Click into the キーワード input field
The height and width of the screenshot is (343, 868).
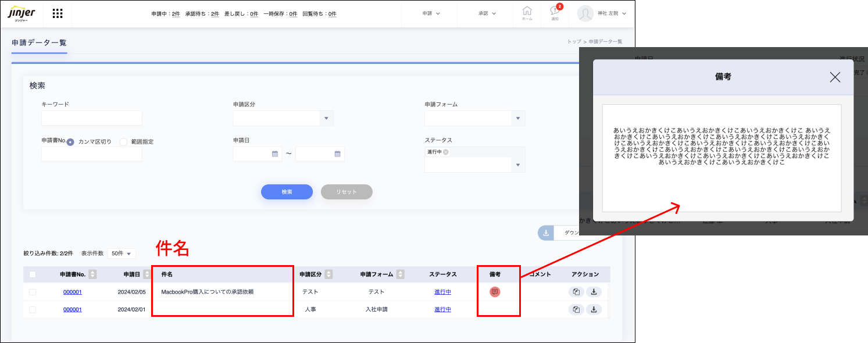tap(91, 118)
